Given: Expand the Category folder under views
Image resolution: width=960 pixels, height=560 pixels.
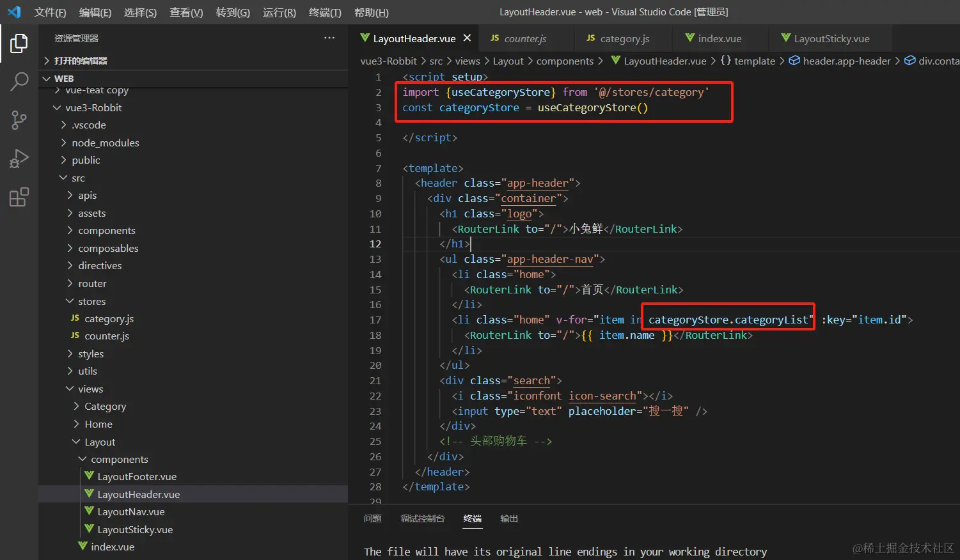Looking at the screenshot, I should pos(105,407).
